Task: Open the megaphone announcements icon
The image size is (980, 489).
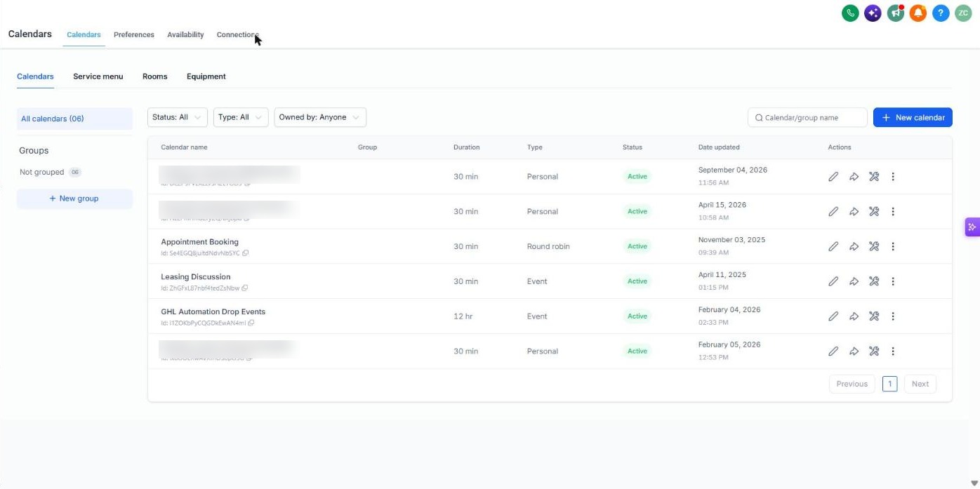Action: click(895, 13)
